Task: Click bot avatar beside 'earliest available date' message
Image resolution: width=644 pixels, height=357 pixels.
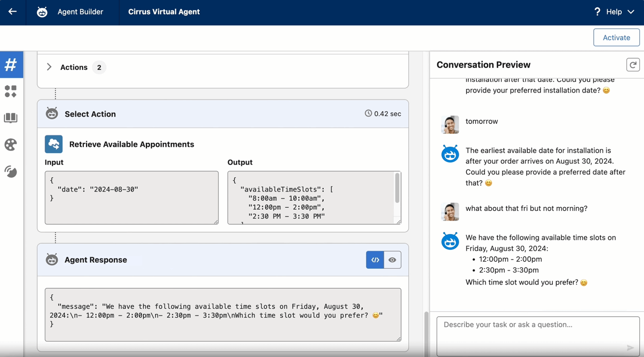Action: (x=450, y=154)
